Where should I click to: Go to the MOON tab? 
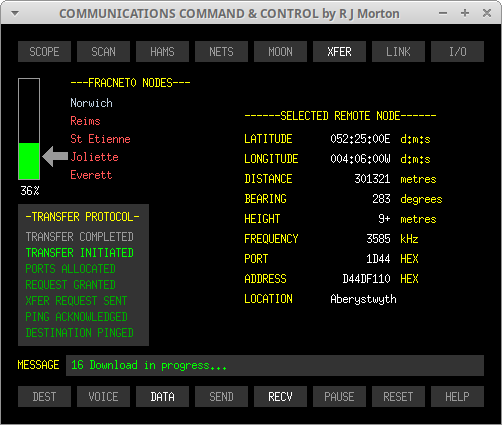coord(280,52)
